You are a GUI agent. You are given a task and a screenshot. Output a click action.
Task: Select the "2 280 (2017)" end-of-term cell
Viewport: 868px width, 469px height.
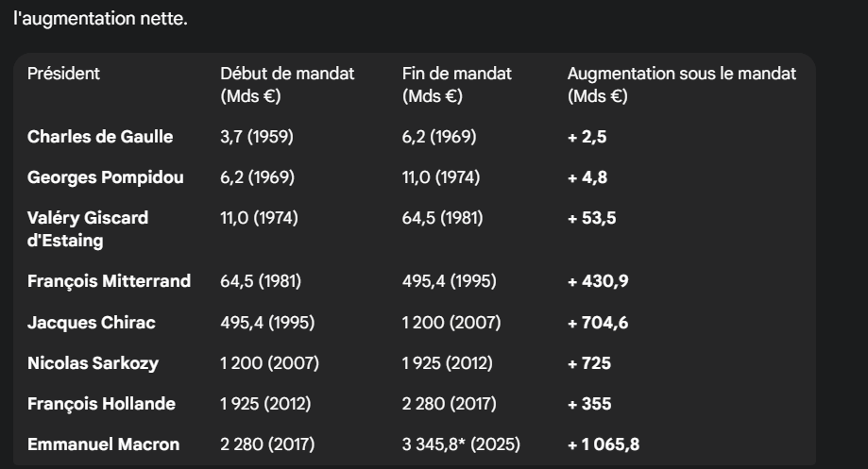point(447,404)
